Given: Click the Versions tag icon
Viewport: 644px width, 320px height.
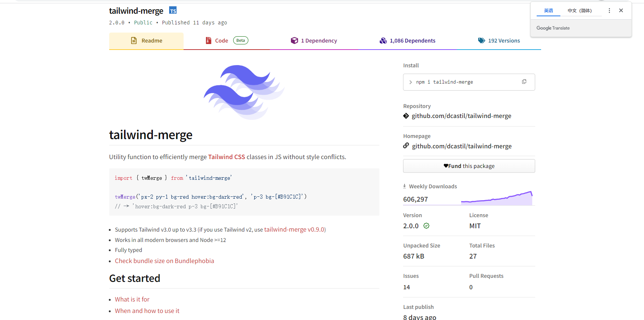Looking at the screenshot, I should 482,40.
